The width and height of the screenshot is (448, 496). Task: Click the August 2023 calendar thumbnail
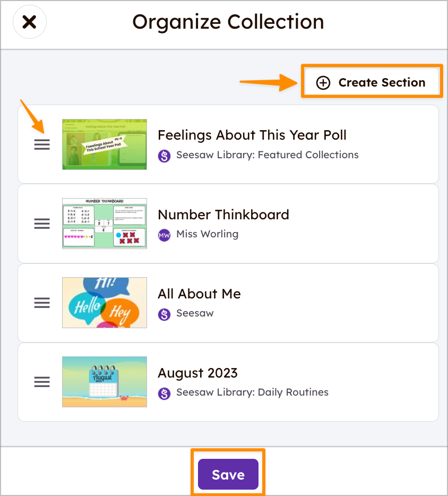coord(105,382)
